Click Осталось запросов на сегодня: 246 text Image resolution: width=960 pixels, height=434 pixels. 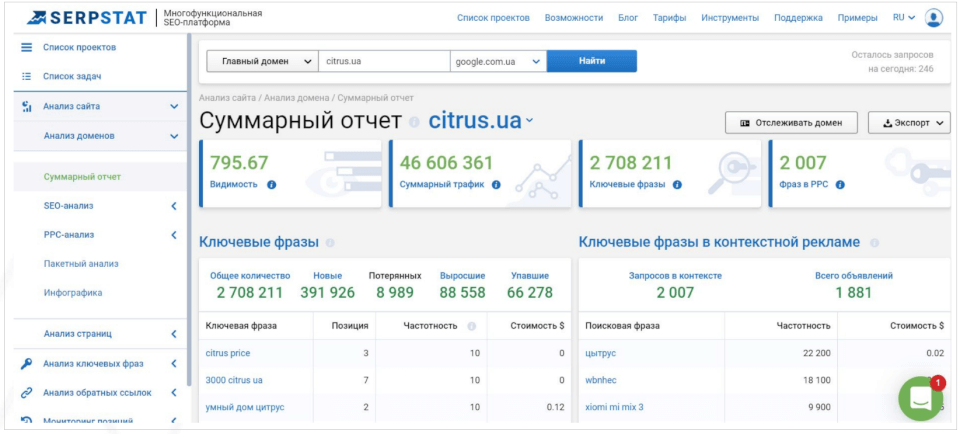click(892, 62)
